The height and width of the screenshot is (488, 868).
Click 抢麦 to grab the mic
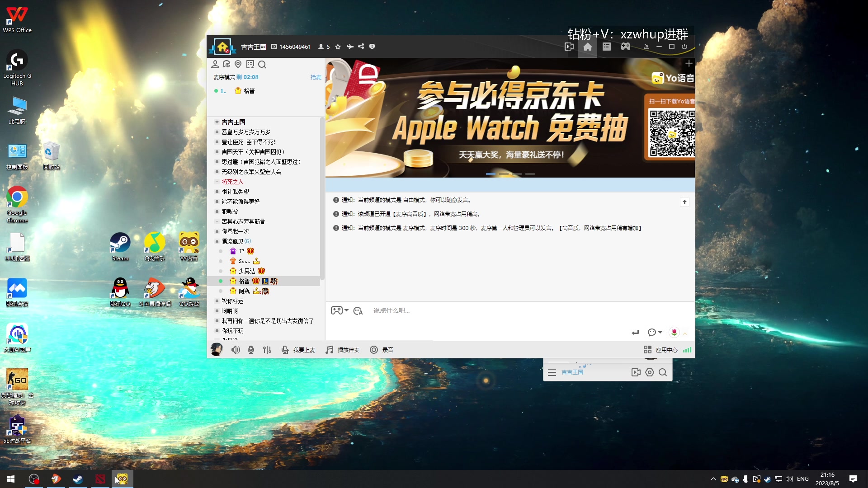(316, 77)
